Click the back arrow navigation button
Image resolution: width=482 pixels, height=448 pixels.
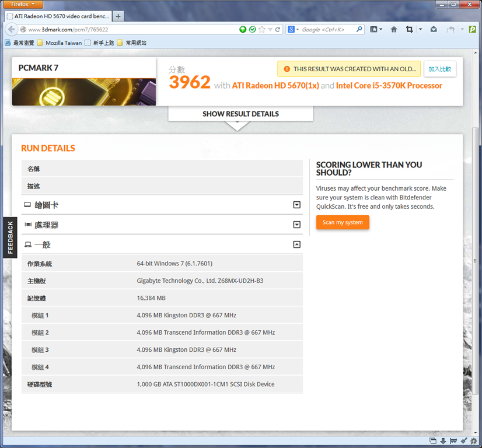click(x=11, y=30)
